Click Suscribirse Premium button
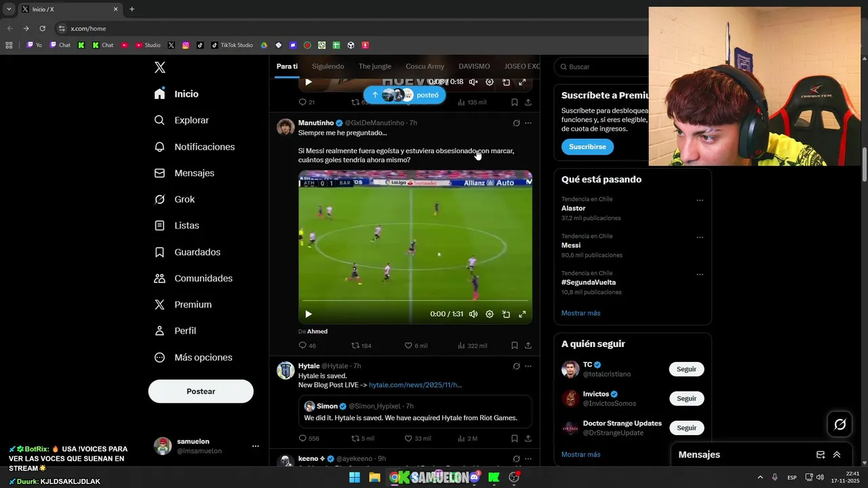Viewport: 868px width, 488px height. (587, 146)
